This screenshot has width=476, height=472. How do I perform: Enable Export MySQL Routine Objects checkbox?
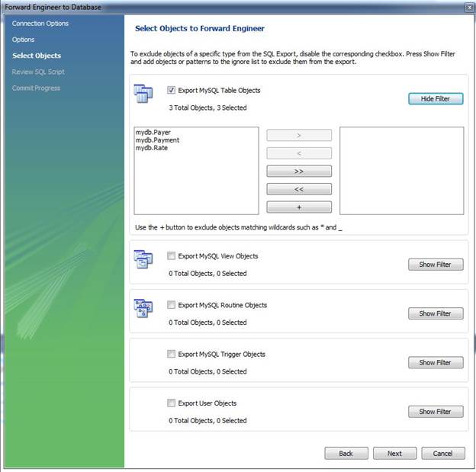click(x=171, y=305)
